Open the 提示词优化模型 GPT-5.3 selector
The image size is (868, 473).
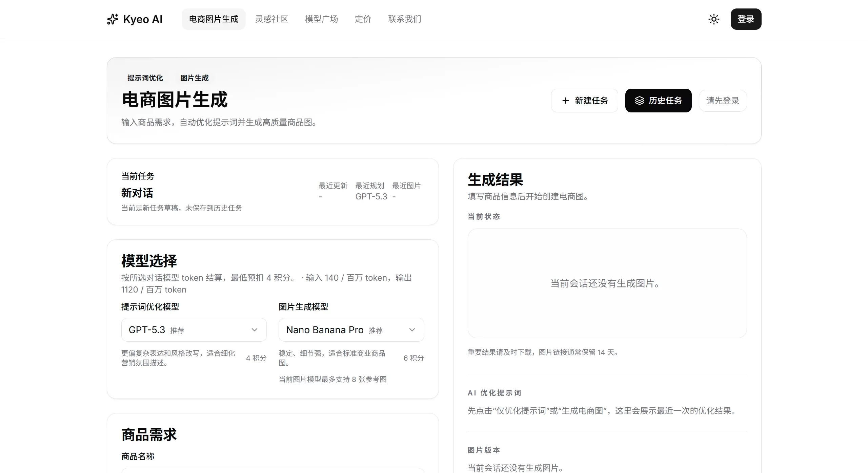pyautogui.click(x=186, y=330)
